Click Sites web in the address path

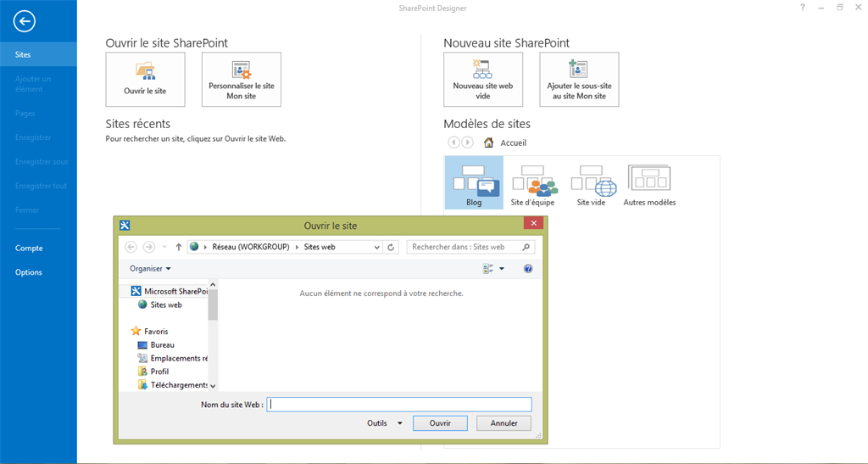[320, 247]
